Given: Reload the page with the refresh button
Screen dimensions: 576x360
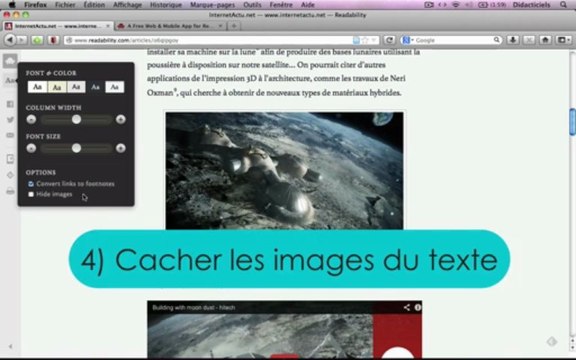Looking at the screenshot, I should [389, 40].
